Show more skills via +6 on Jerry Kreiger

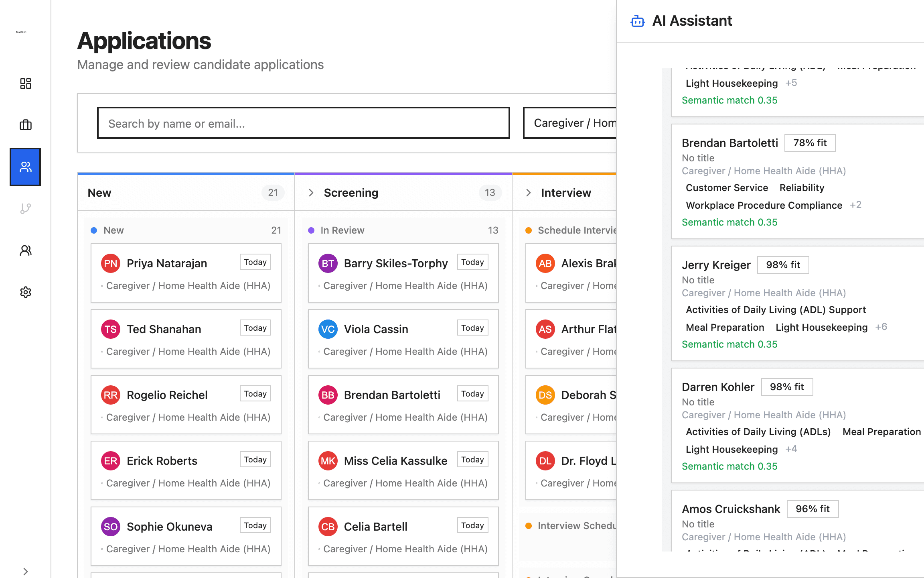click(x=881, y=327)
